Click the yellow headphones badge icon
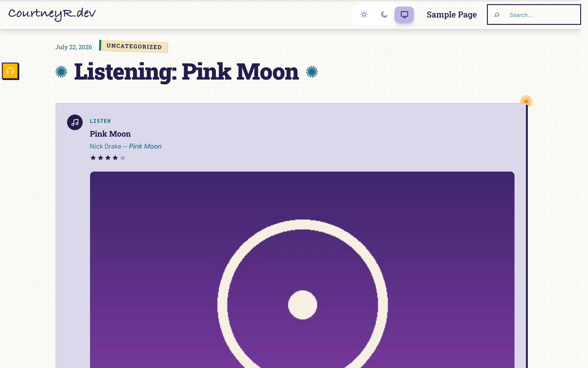 (x=10, y=71)
